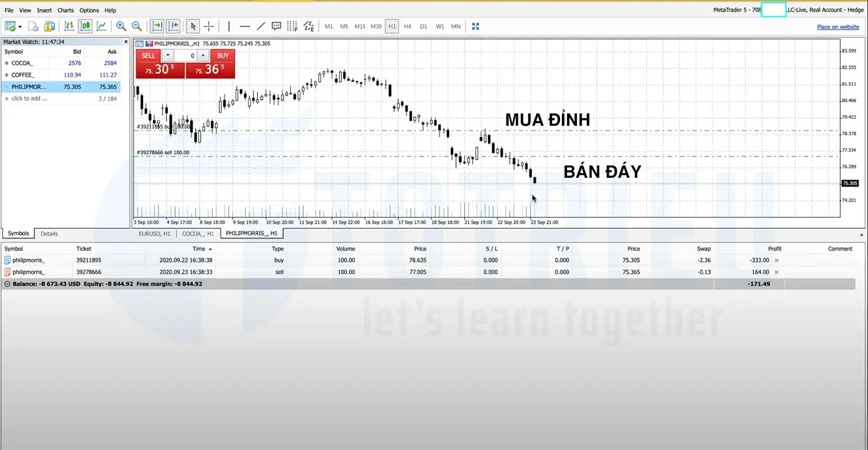
Task: Collapse the Balance summary row
Action: tap(7, 284)
